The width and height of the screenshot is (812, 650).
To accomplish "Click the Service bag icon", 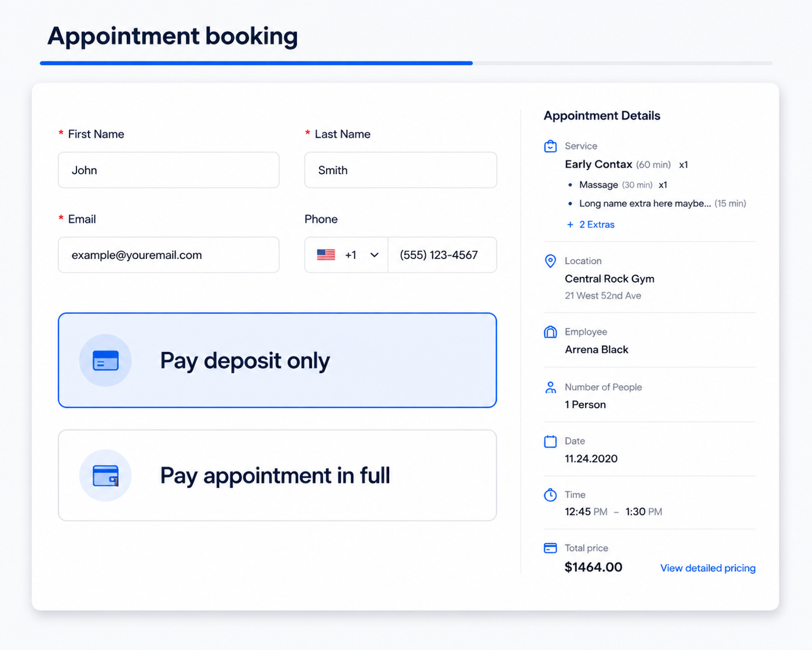I will (550, 146).
